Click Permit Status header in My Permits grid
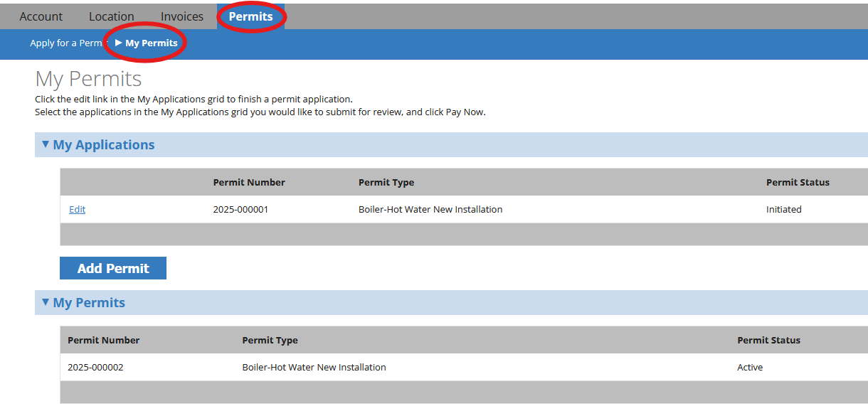868x416 pixels. pos(768,341)
